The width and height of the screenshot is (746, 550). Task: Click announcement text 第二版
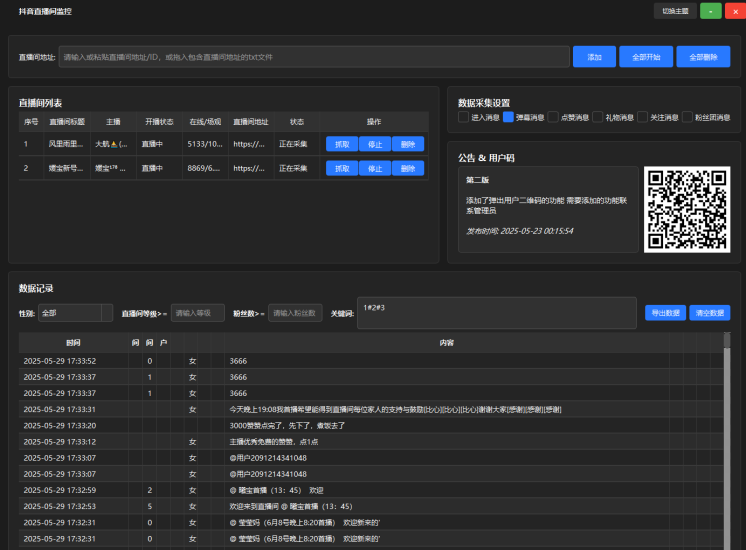point(477,180)
